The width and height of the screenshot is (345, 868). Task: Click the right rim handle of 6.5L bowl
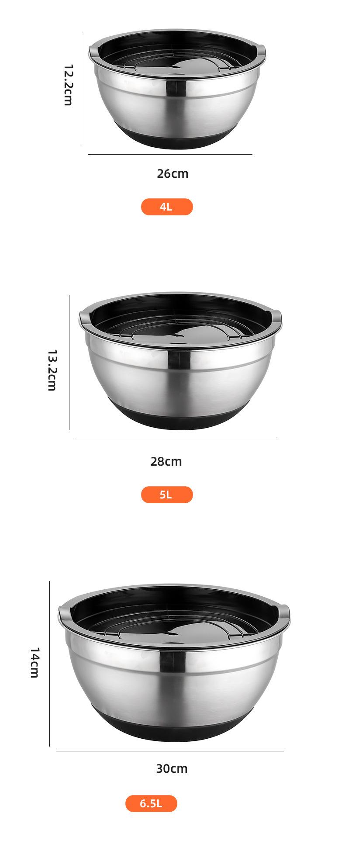pos(283,612)
